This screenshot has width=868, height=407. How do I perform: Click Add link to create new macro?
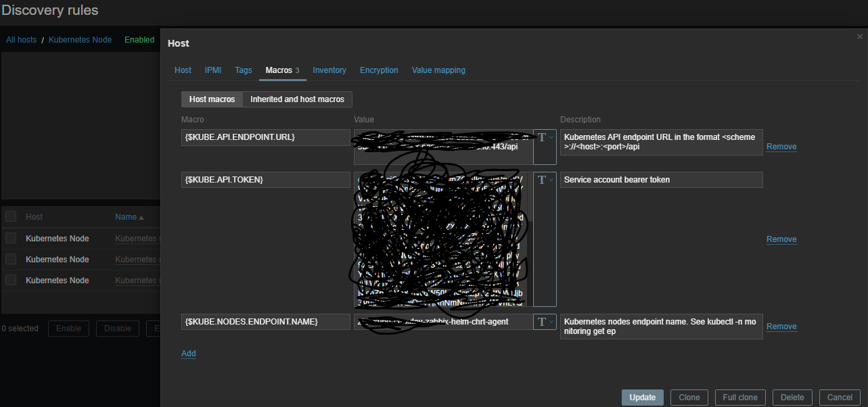(189, 354)
